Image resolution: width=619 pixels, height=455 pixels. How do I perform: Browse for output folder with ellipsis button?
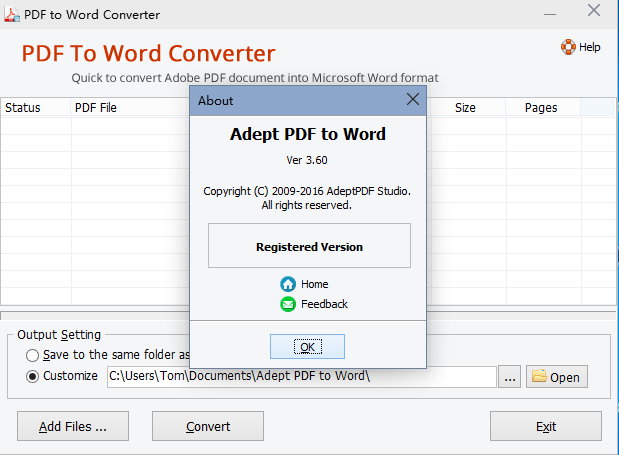click(509, 377)
